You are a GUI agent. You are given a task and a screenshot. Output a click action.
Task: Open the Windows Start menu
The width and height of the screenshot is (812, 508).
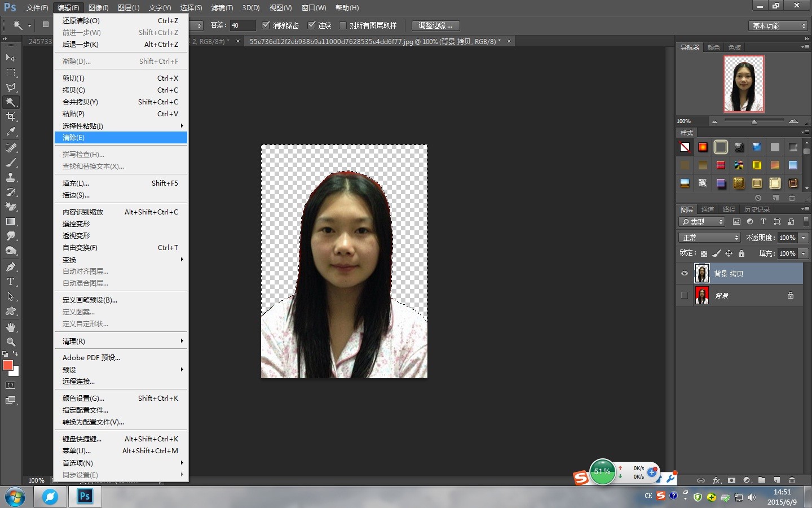pyautogui.click(x=15, y=497)
